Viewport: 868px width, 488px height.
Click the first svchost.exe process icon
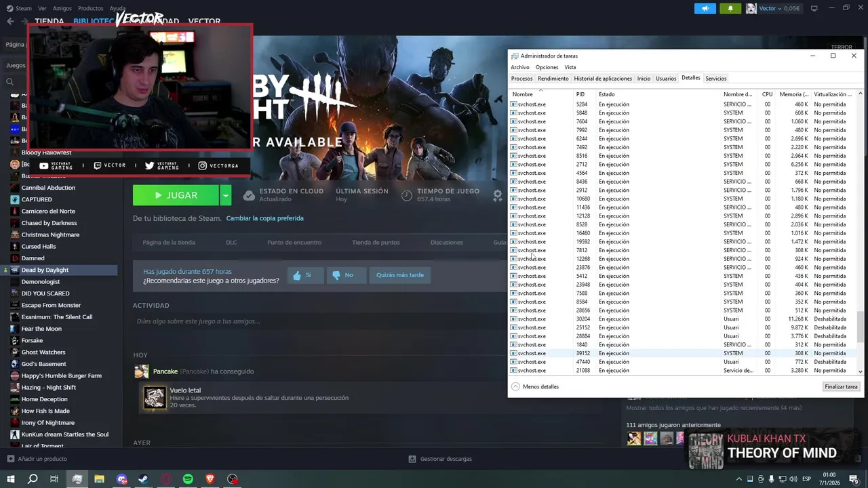tap(513, 104)
